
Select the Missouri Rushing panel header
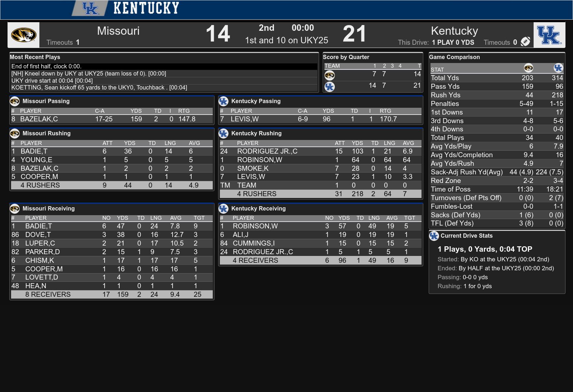[112, 133]
